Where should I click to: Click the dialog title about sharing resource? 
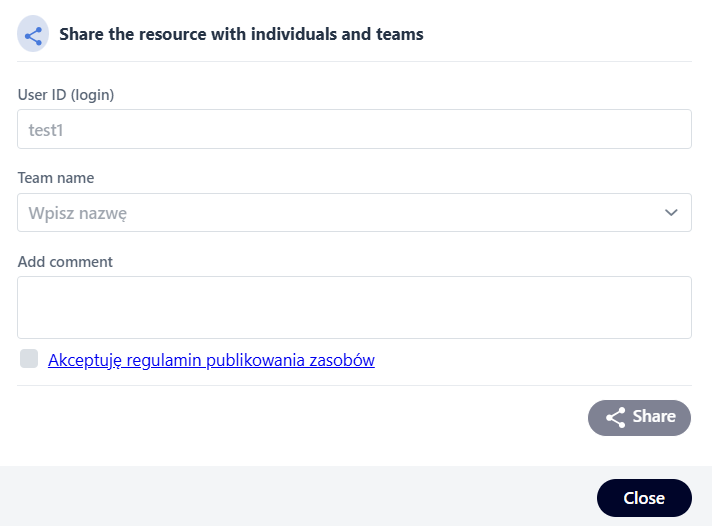click(241, 35)
